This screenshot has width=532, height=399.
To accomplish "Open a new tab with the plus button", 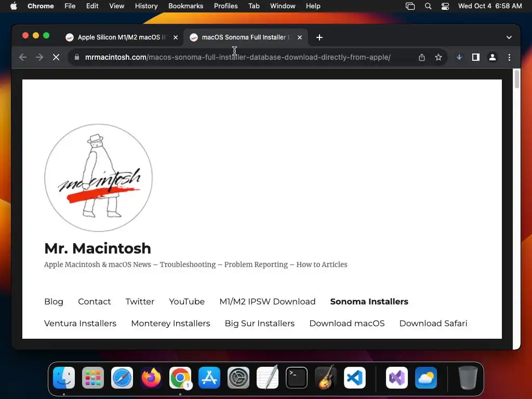I will click(x=320, y=37).
